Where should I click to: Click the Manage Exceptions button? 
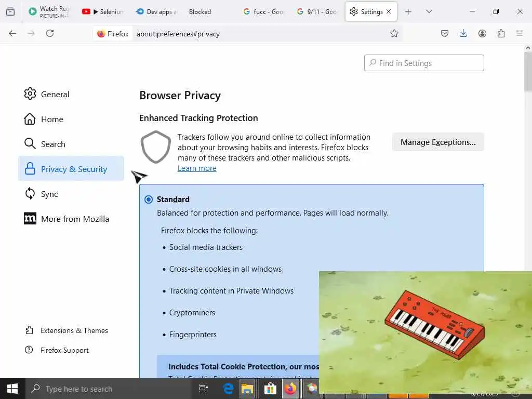click(x=438, y=142)
